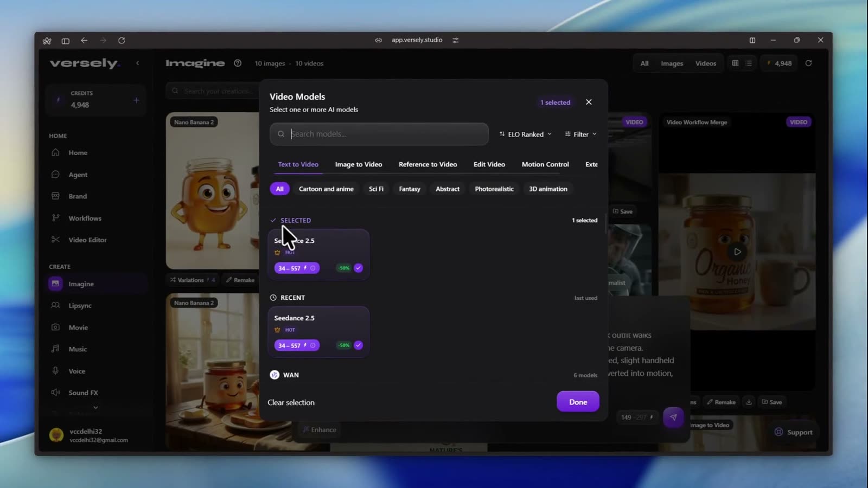The width and height of the screenshot is (868, 488).
Task: Select the All style filter chip
Action: tap(279, 189)
